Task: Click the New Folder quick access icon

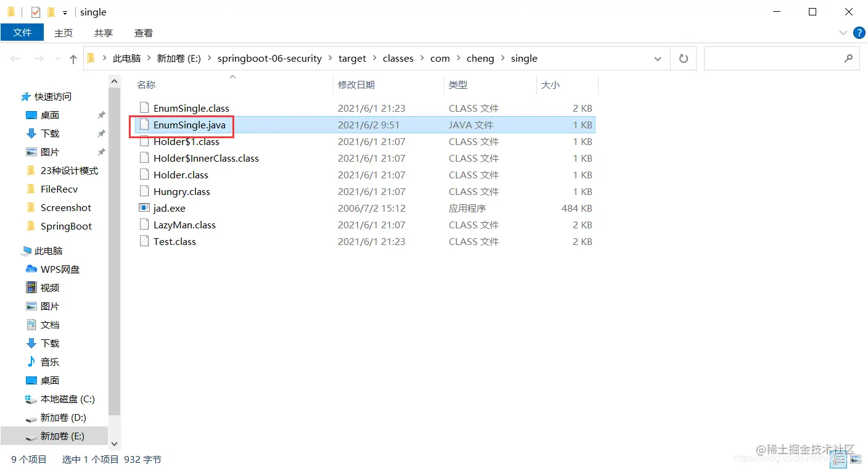Action: coord(51,12)
